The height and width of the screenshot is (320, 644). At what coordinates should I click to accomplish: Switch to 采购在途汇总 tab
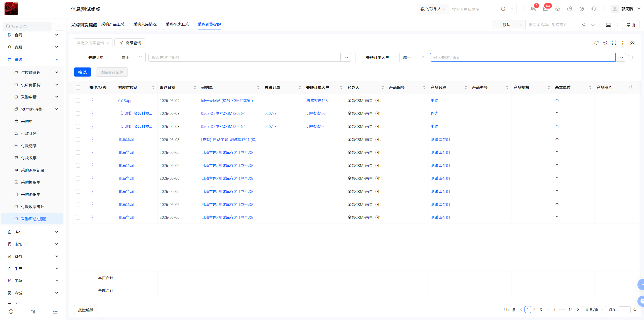(x=177, y=24)
